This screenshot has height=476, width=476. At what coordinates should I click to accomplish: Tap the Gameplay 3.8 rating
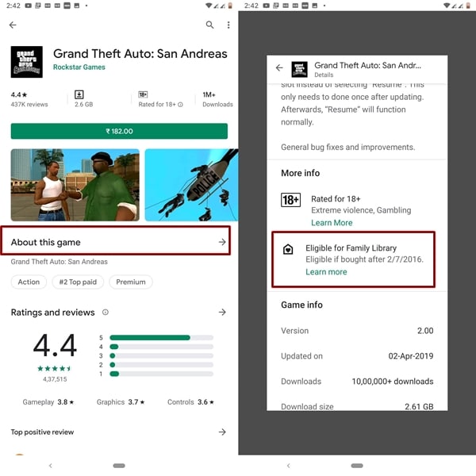(48, 402)
